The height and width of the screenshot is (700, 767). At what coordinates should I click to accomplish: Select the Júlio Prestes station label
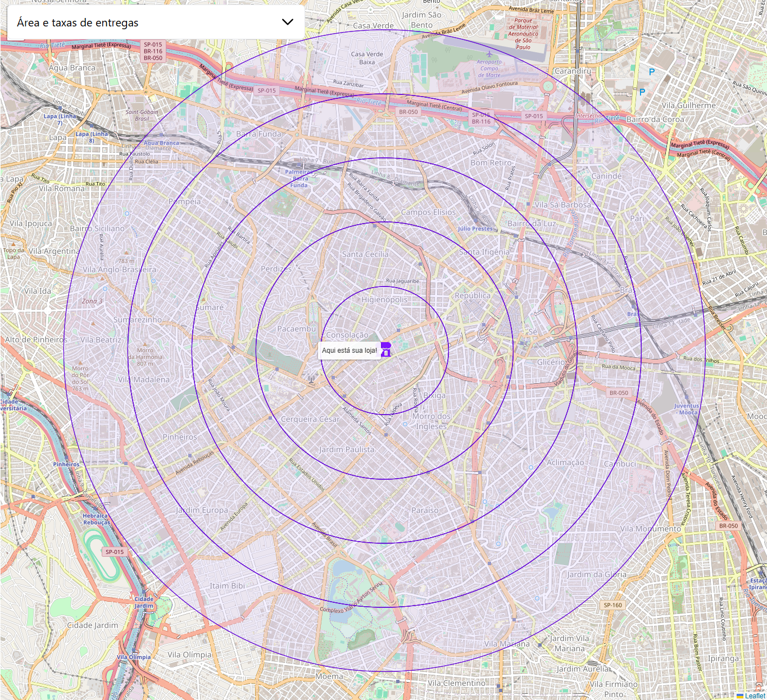(475, 229)
